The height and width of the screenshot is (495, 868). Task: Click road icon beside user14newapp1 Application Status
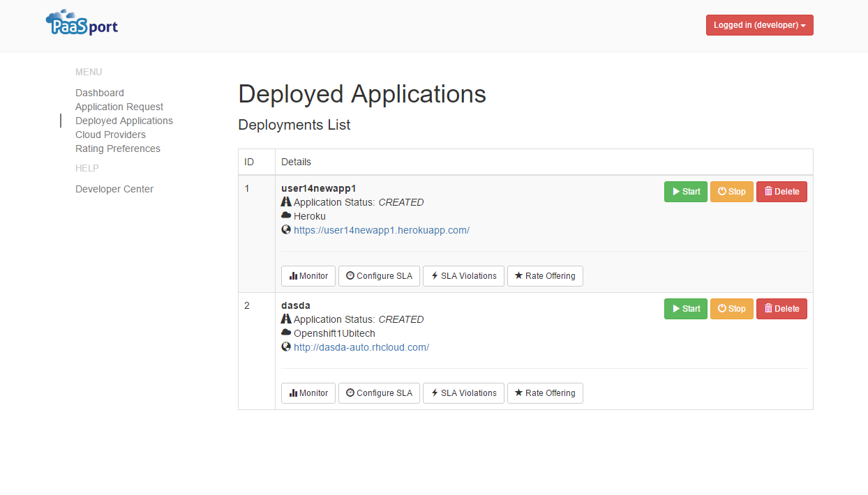(x=286, y=201)
